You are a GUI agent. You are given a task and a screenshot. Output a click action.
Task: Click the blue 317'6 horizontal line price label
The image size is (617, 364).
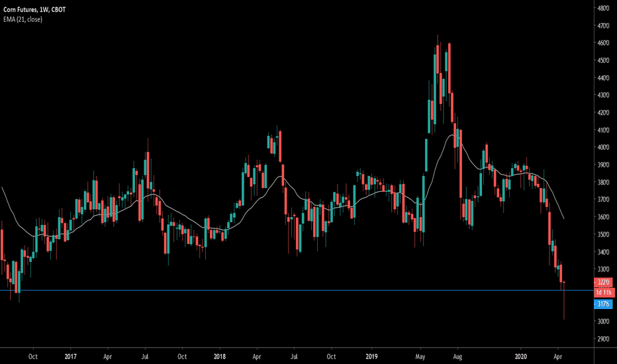pyautogui.click(x=603, y=304)
